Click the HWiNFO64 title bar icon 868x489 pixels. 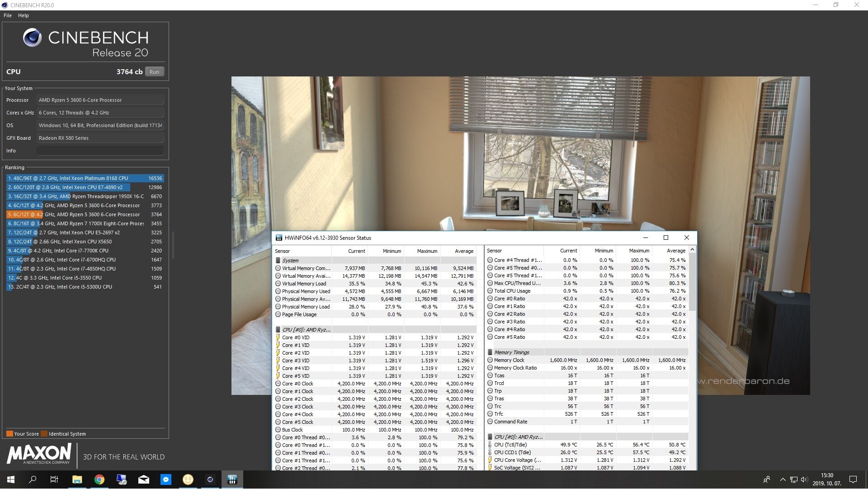(279, 238)
